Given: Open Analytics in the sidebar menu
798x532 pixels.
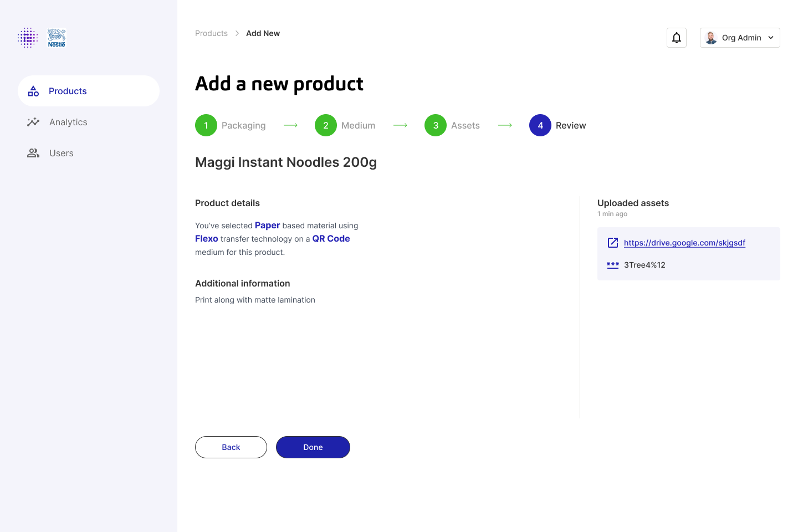Looking at the screenshot, I should [x=68, y=122].
